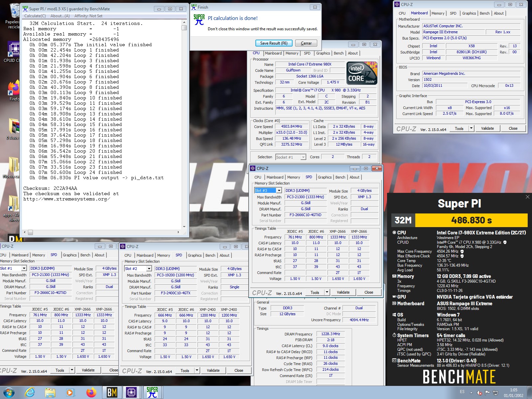Click the CPU-Z Mainboard window title icon
This screenshot has width=532, height=399.
[397, 4]
